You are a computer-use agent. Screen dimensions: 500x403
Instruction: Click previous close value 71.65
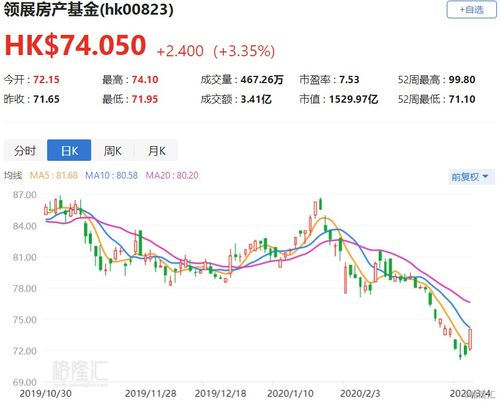click(46, 99)
